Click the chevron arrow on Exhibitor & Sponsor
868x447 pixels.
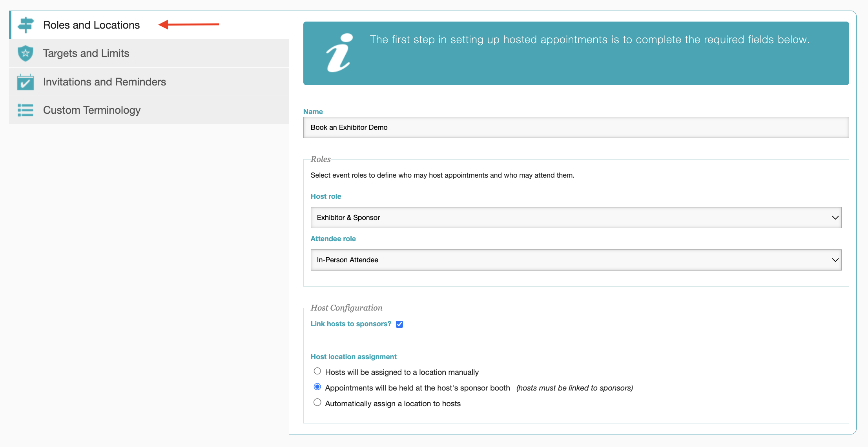pos(835,218)
